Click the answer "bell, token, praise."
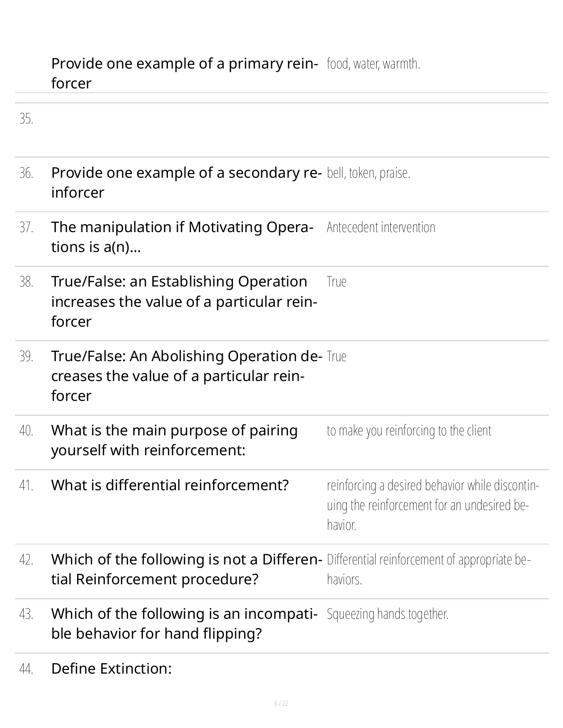 pyautogui.click(x=368, y=173)
